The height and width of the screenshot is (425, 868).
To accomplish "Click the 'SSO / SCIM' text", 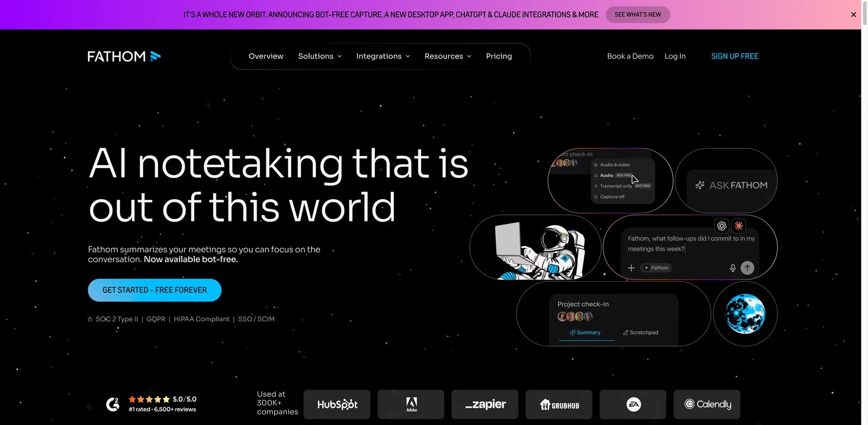I will [x=256, y=319].
